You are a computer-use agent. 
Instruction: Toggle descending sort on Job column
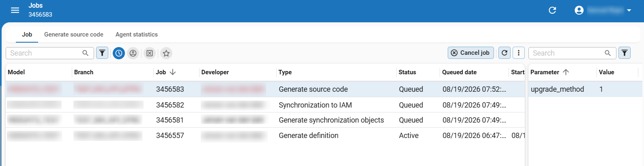coord(173,72)
